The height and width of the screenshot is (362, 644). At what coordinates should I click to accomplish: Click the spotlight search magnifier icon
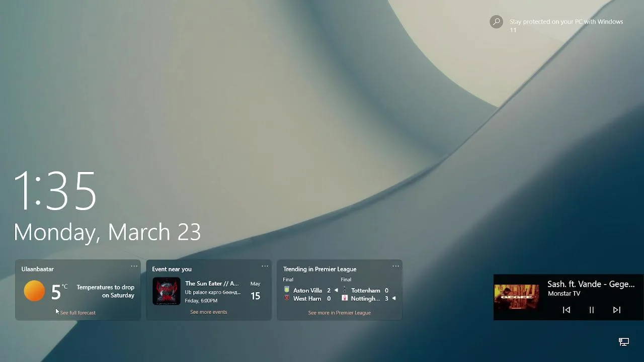tap(497, 22)
